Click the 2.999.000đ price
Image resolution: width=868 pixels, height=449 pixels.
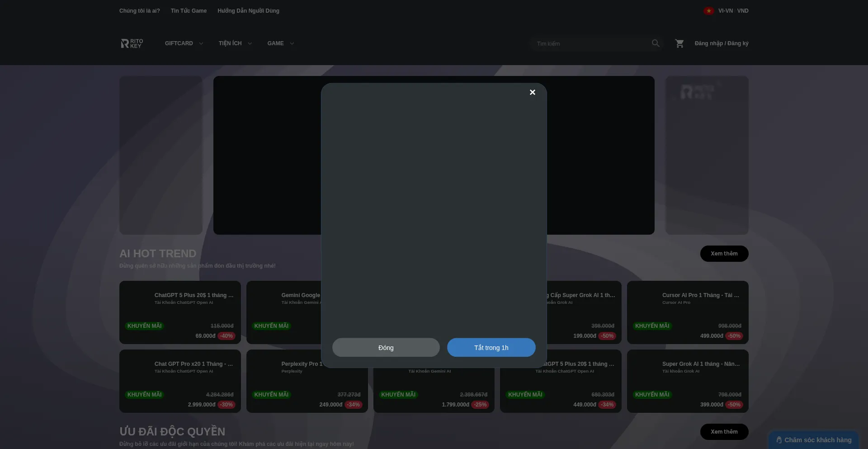(x=202, y=405)
